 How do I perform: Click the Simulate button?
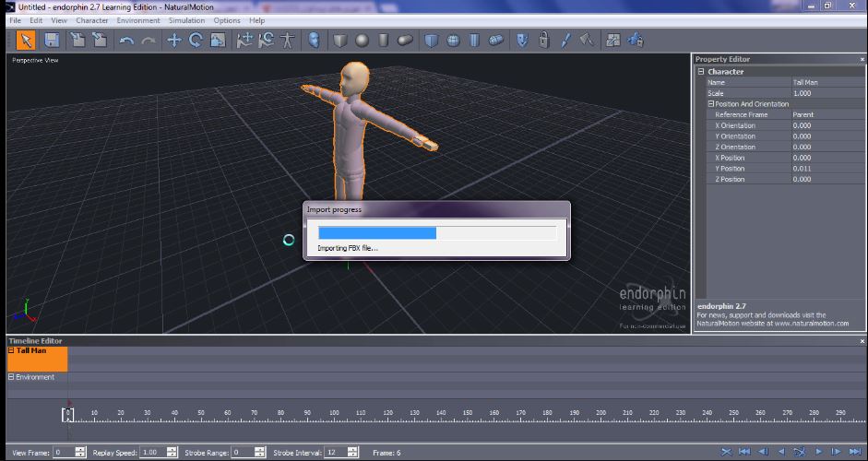[799, 452]
